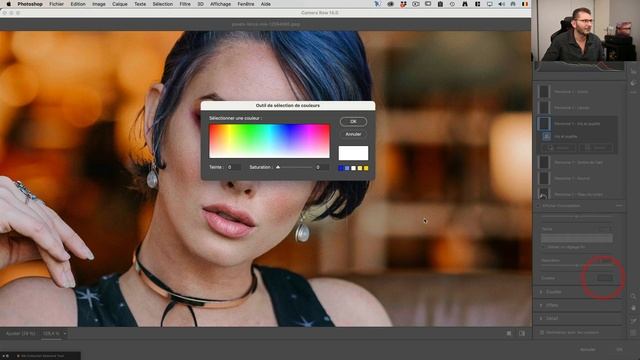
Task: Select the Zoom magnifier tool icon
Action: (633, 296)
